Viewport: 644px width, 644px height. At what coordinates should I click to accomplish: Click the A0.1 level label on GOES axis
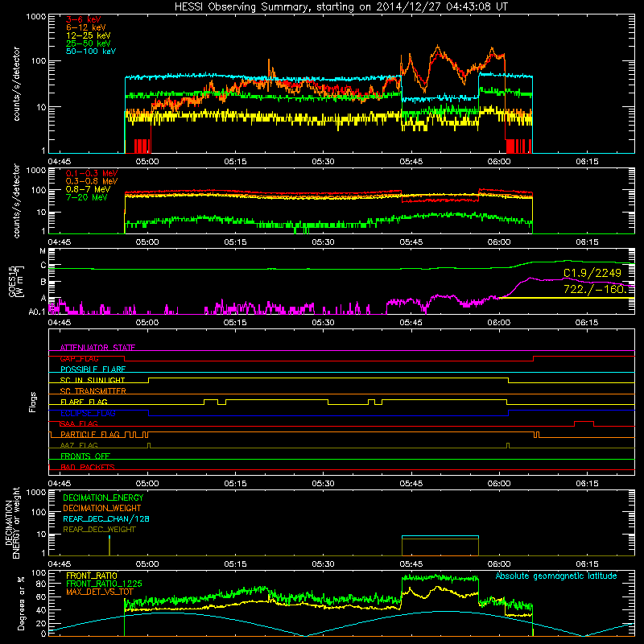[x=37, y=312]
